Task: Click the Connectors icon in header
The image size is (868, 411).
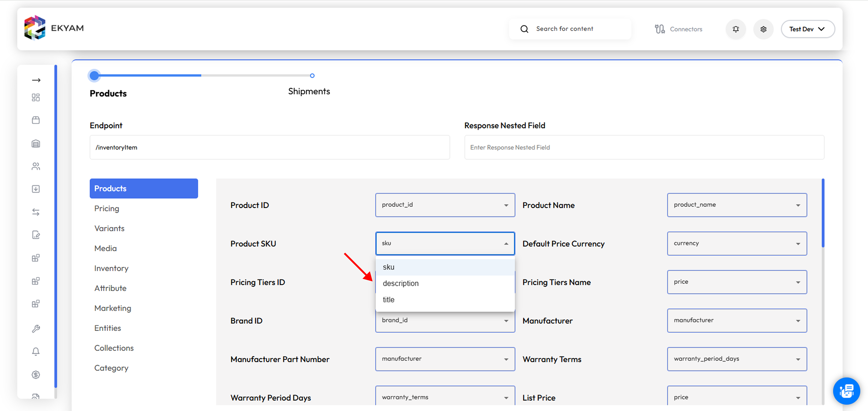Action: point(660,29)
